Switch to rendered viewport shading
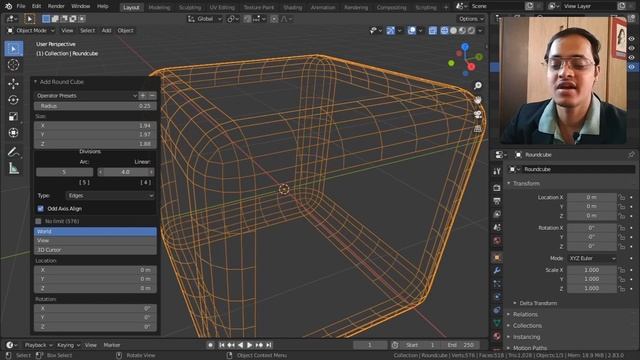Screen dimensions: 640x360 click(x=471, y=31)
